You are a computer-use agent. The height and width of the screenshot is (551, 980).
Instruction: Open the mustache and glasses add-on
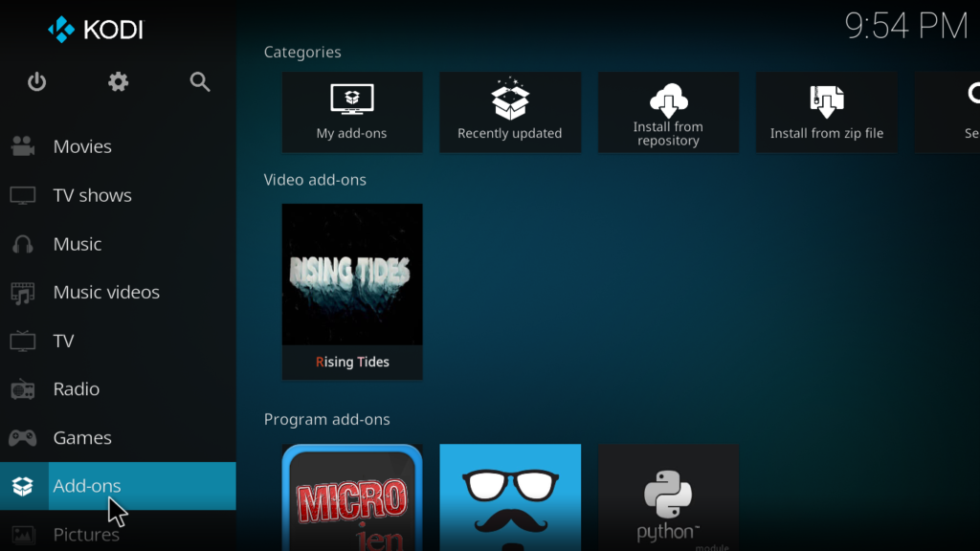point(510,497)
